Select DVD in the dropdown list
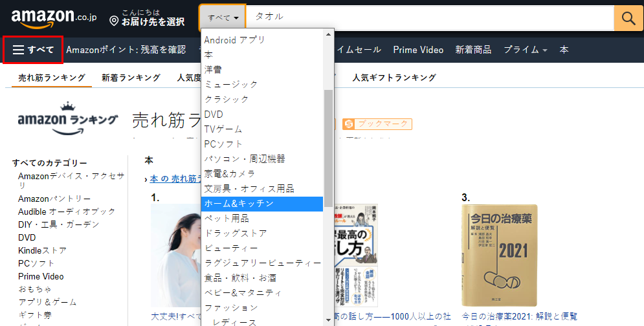Viewport: 644px width, 326px height. click(x=262, y=114)
